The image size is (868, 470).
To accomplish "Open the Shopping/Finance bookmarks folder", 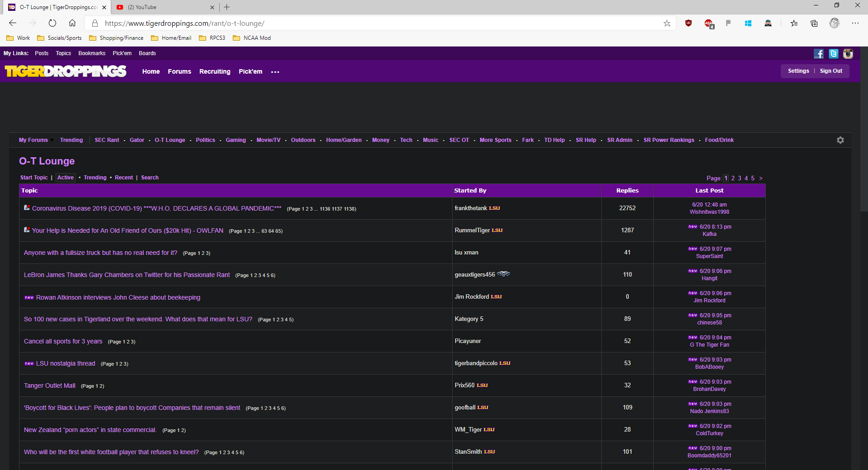I will pos(116,38).
